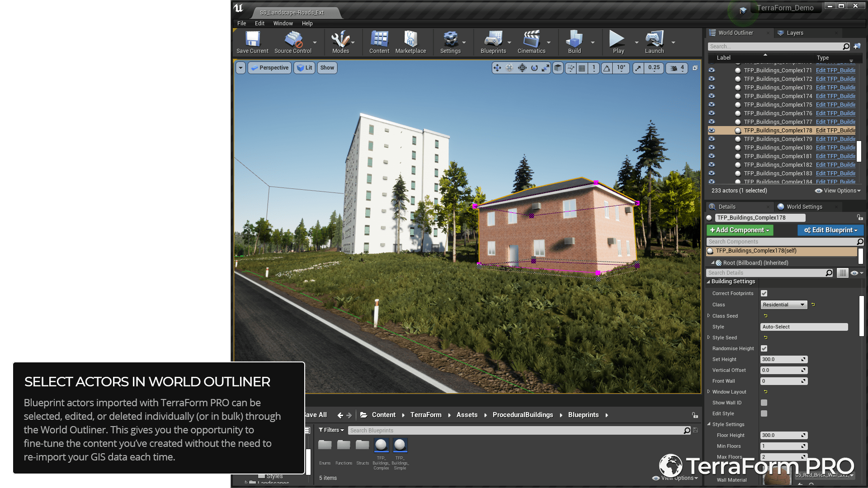The width and height of the screenshot is (868, 488).
Task: Open the viewport Show menu
Action: (327, 68)
